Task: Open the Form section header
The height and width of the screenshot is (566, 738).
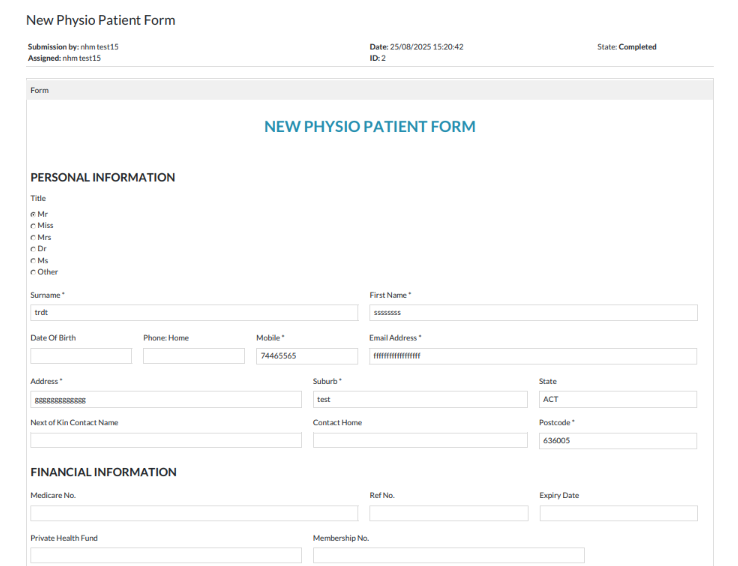Action: (40, 90)
